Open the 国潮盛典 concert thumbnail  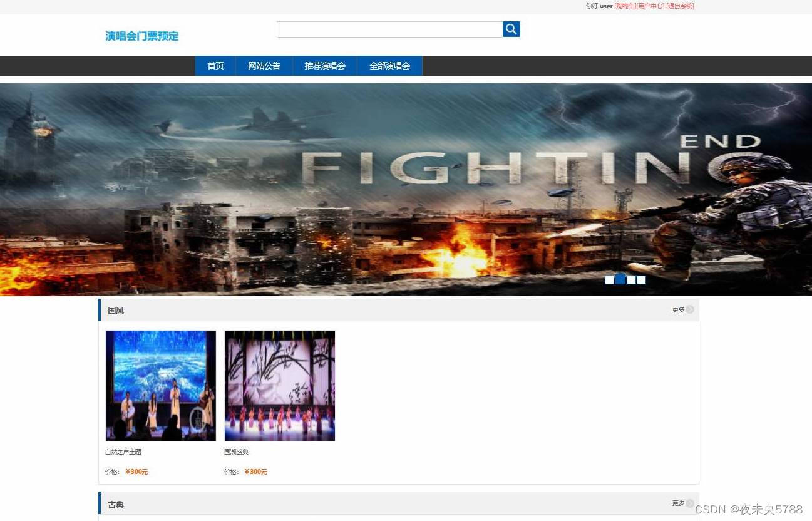point(280,386)
